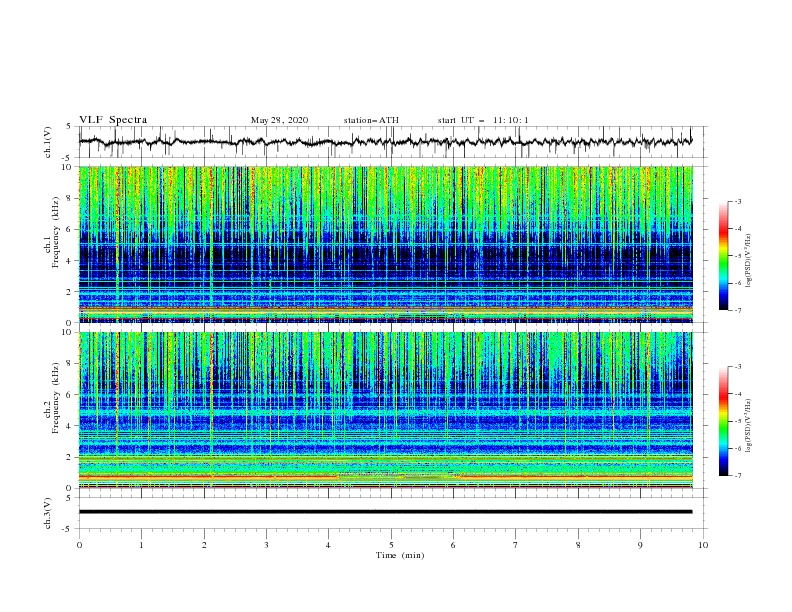Click the "-7" label on ch.2 color bar
This screenshot has width=792, height=612.
coord(737,475)
